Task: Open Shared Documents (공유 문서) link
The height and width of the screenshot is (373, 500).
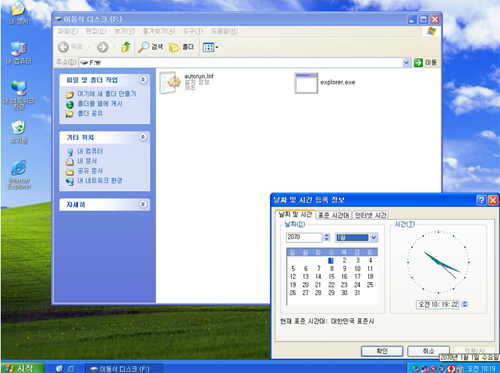Action: [84, 171]
